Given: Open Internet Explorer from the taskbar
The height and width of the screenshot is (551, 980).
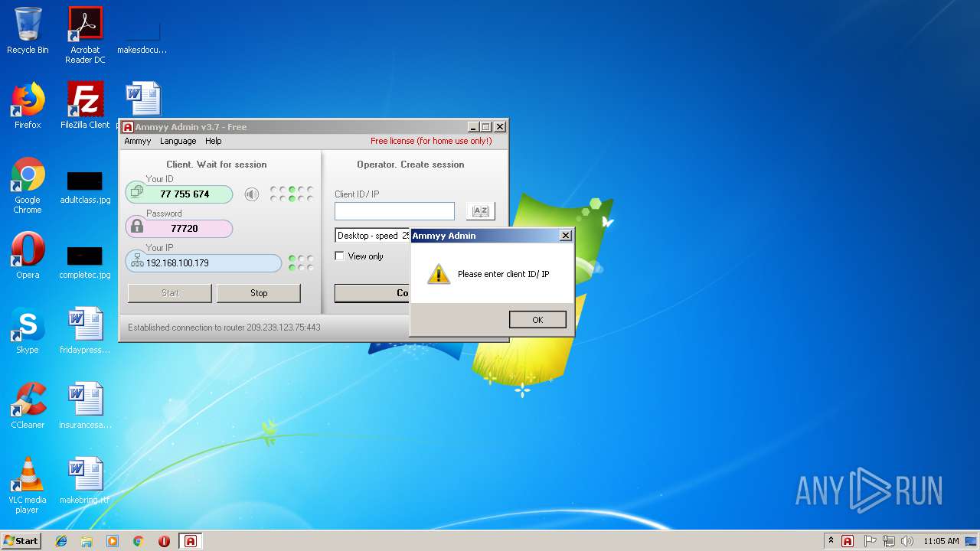Looking at the screenshot, I should coord(61,541).
